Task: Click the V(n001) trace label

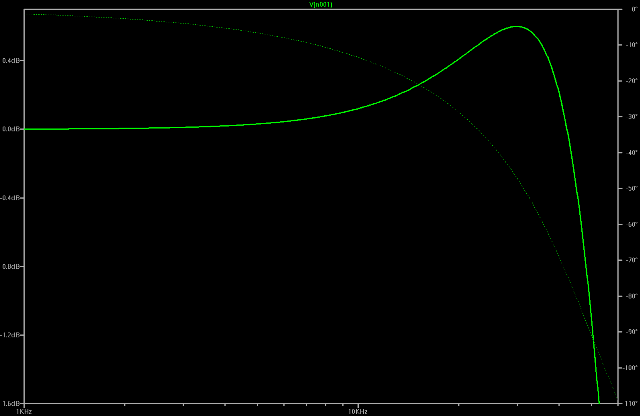Action: 319,4
